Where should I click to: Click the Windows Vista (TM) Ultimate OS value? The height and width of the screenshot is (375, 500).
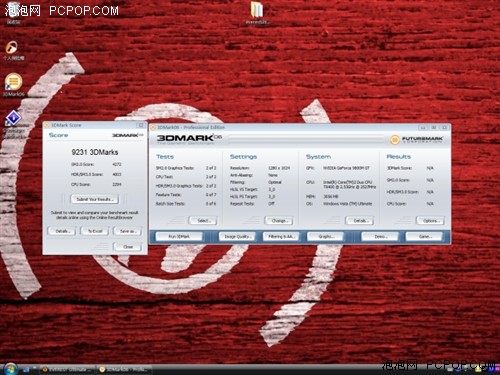pos(347,203)
